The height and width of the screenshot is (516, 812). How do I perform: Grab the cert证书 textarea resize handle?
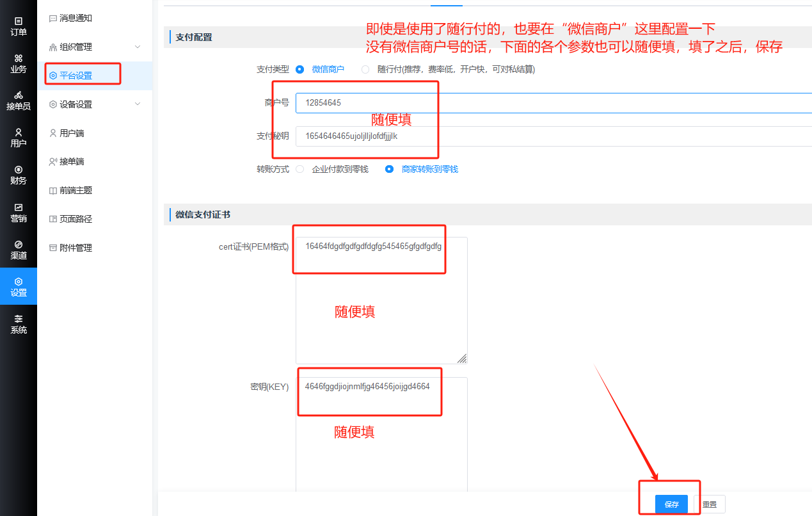click(462, 359)
